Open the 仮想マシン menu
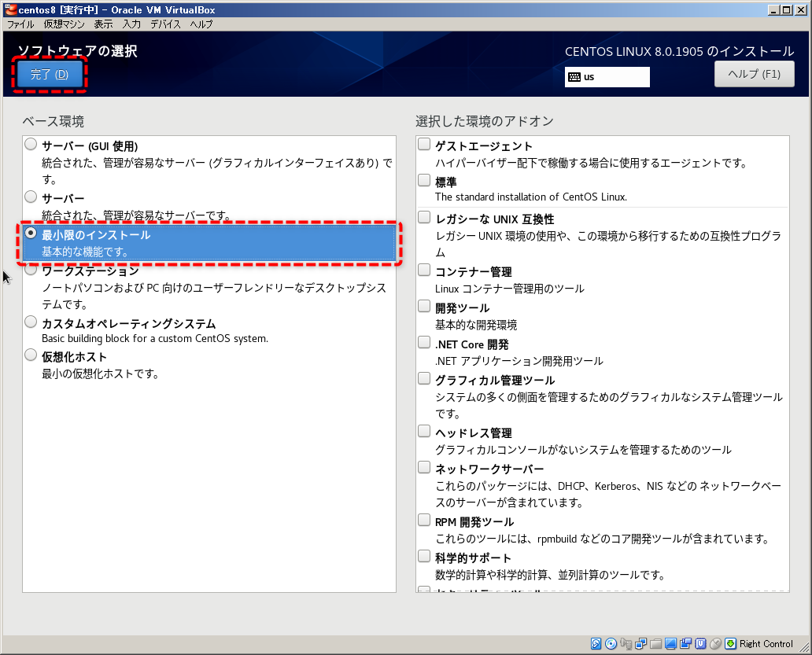 pyautogui.click(x=63, y=24)
